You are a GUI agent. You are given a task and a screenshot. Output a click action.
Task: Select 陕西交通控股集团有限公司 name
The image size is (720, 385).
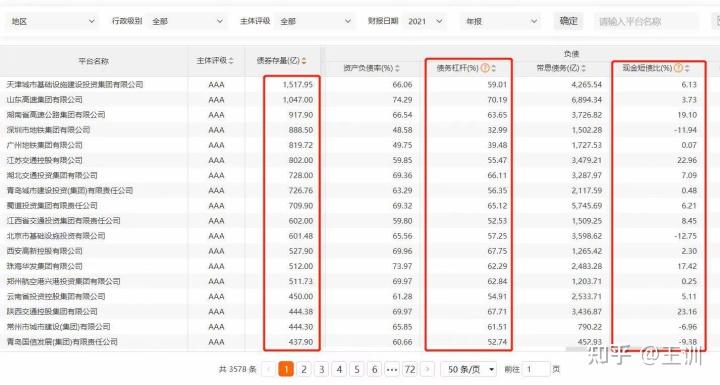click(x=52, y=311)
